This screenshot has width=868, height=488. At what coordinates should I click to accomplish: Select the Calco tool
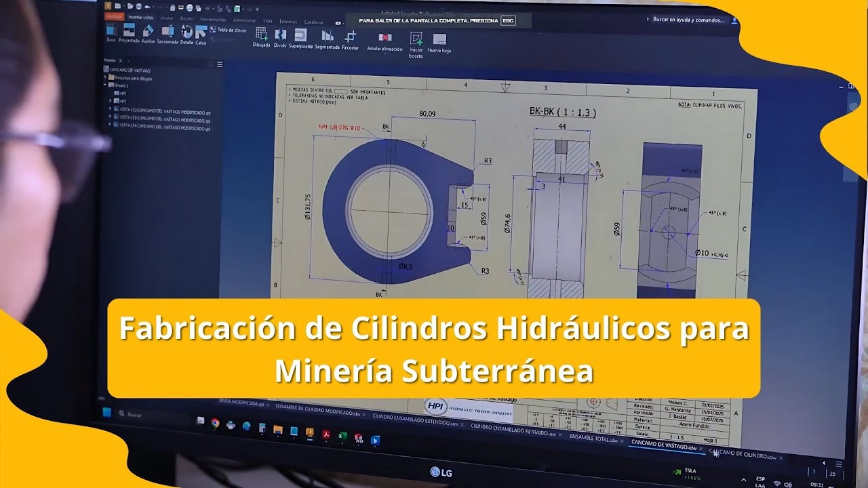tap(201, 36)
